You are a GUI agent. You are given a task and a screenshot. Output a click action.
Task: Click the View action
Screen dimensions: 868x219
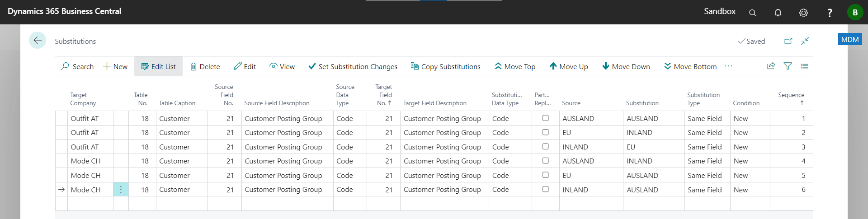click(x=282, y=66)
